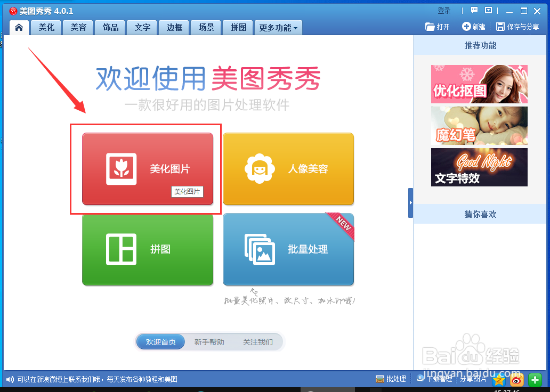
Task: Click the Weibo status bar message text
Action: click(x=98, y=379)
